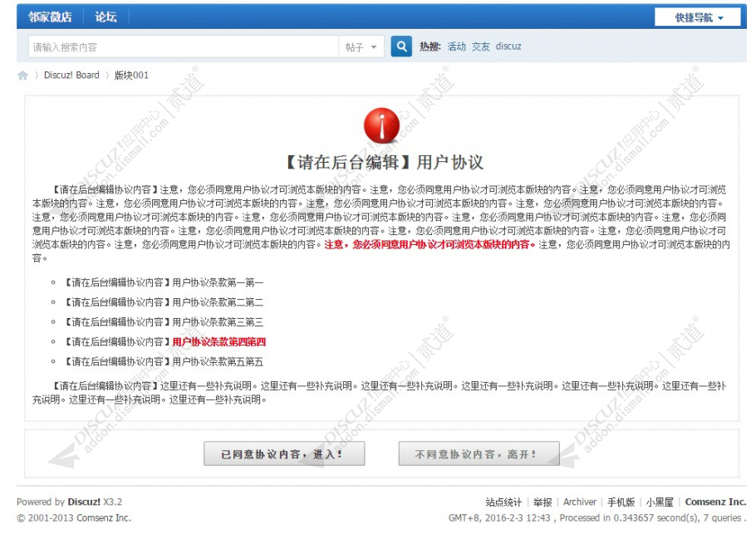The height and width of the screenshot is (544, 756).
Task: Open 版块001 breadcrumb link
Action: 131,76
